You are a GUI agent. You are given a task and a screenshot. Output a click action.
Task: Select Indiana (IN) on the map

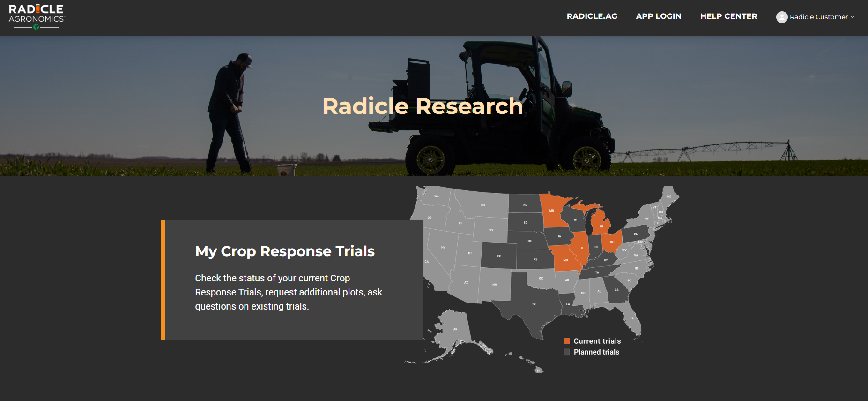point(596,247)
